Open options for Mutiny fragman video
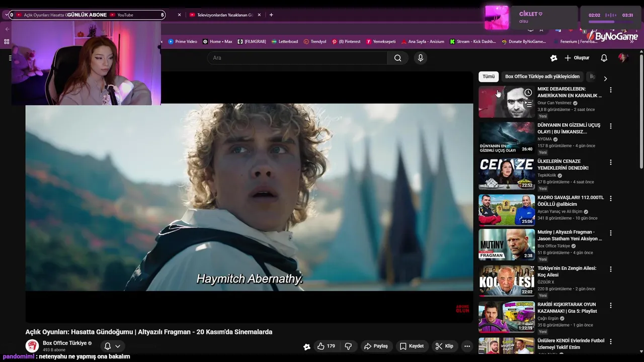Viewport: 644px width, 362px height. (611, 233)
